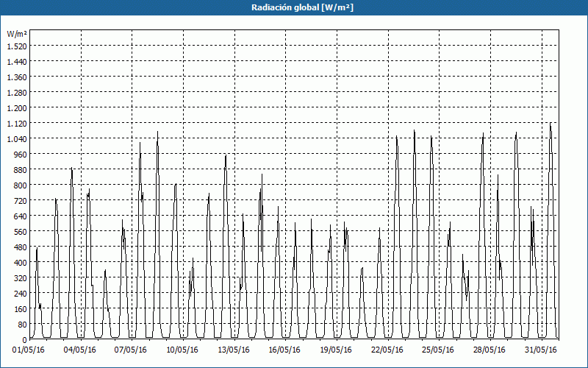Click the 80 y-axis value

[x=23, y=325]
